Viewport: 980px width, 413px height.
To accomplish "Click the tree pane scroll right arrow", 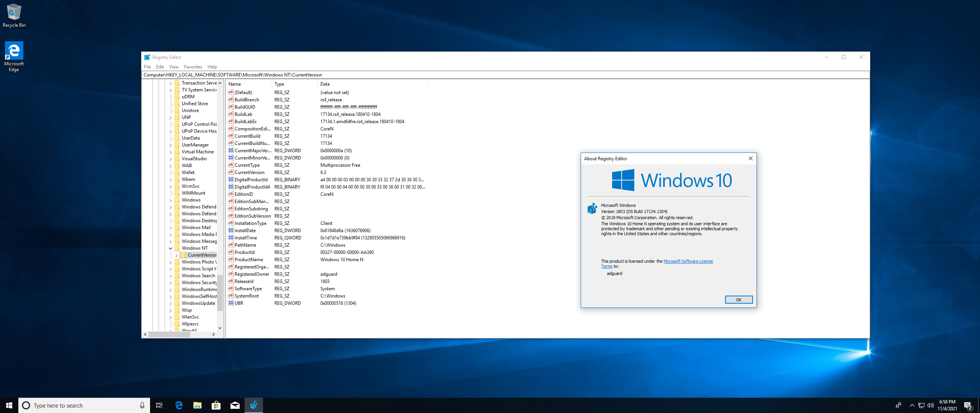I will tap(214, 334).
